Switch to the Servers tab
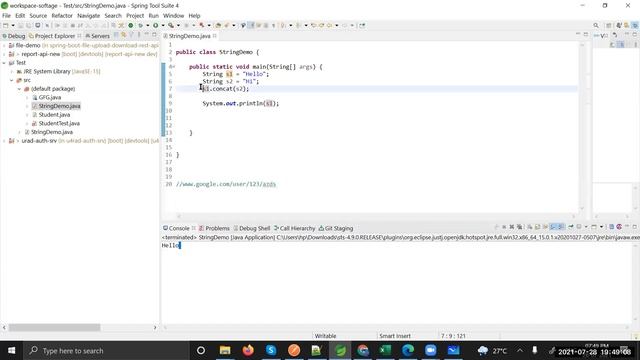 98,36
